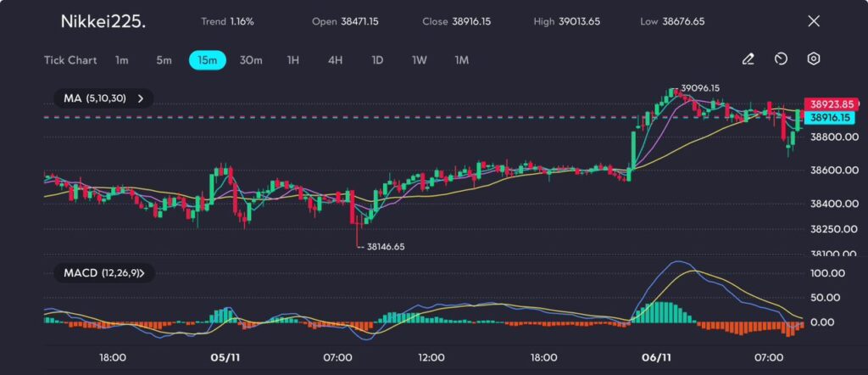This screenshot has width=868, height=375.
Task: Switch to Tick Chart view
Action: [70, 60]
